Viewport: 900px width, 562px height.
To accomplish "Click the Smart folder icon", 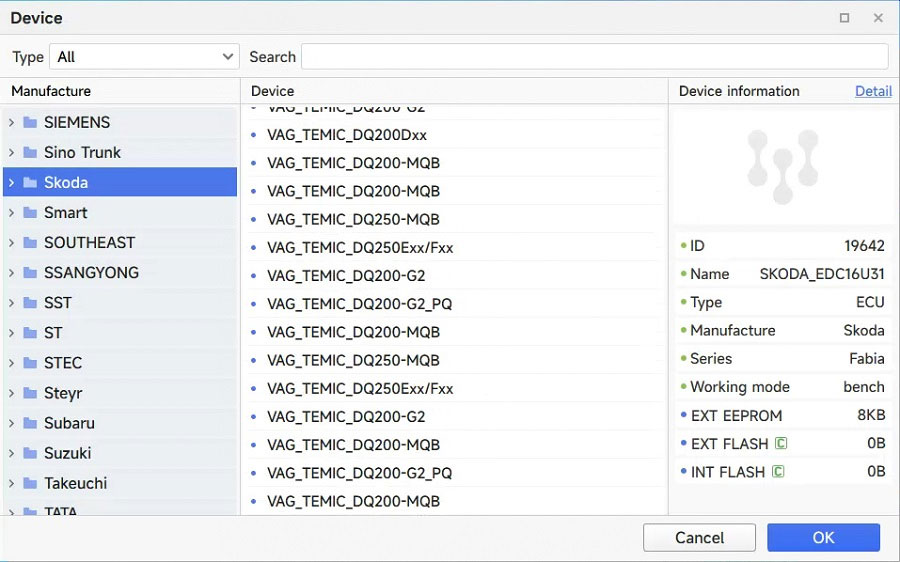I will pos(30,213).
